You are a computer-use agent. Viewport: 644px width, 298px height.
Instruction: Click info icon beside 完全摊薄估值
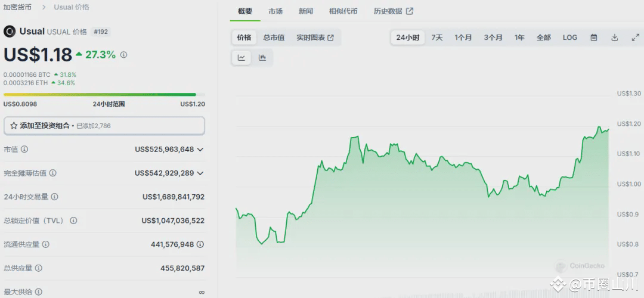pos(53,173)
